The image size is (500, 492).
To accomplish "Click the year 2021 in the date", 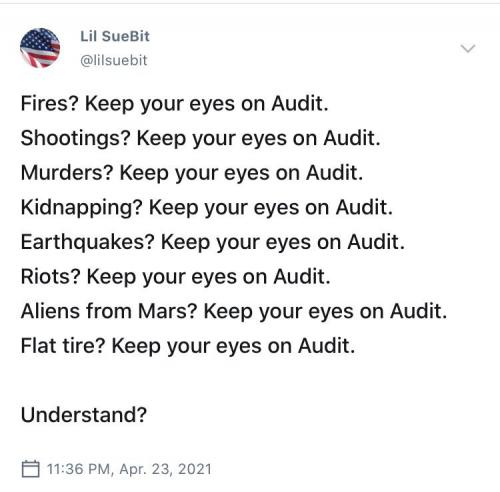I will coord(195,469).
